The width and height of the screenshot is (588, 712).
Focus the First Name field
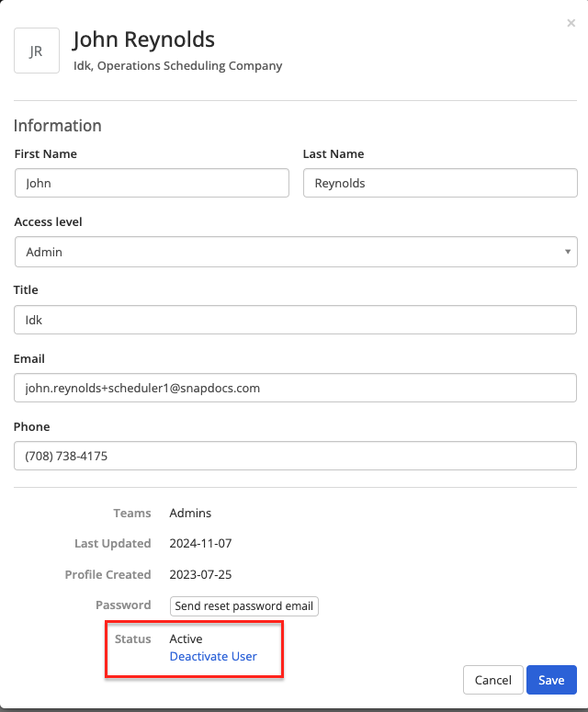[x=152, y=183]
